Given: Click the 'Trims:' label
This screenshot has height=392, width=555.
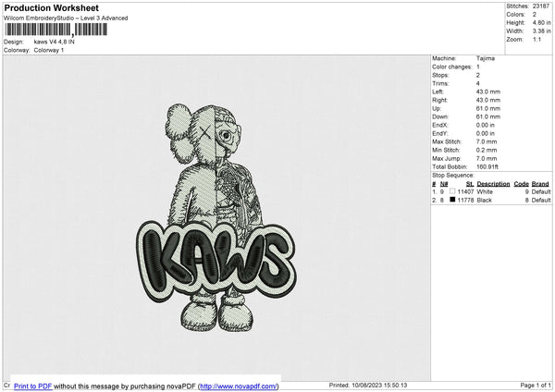Looking at the screenshot, I should tap(440, 83).
